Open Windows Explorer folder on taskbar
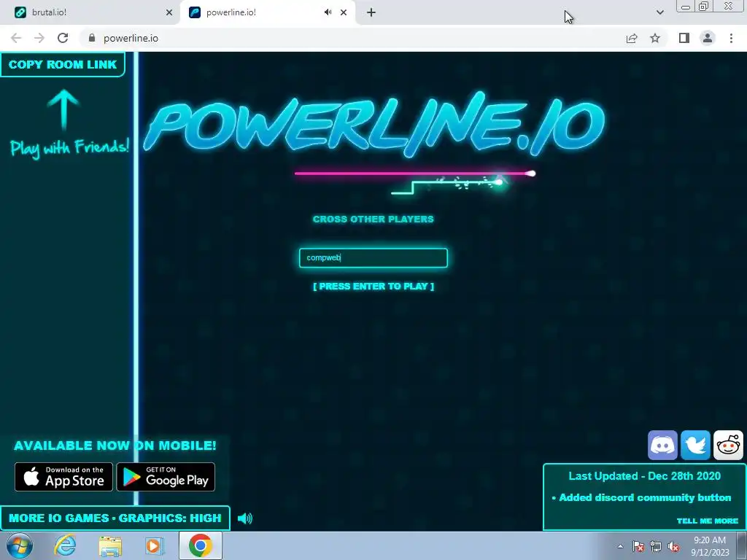The image size is (747, 560). click(x=110, y=545)
